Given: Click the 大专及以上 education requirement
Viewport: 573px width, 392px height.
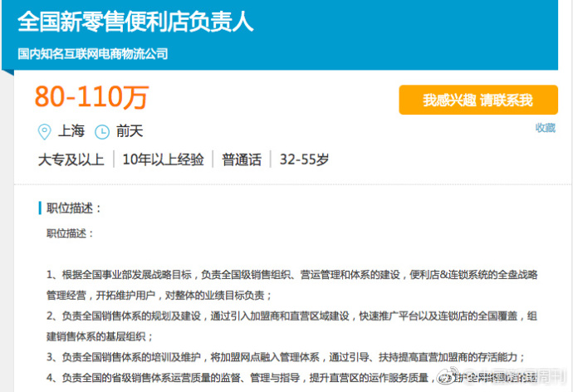Looking at the screenshot, I should (71, 159).
